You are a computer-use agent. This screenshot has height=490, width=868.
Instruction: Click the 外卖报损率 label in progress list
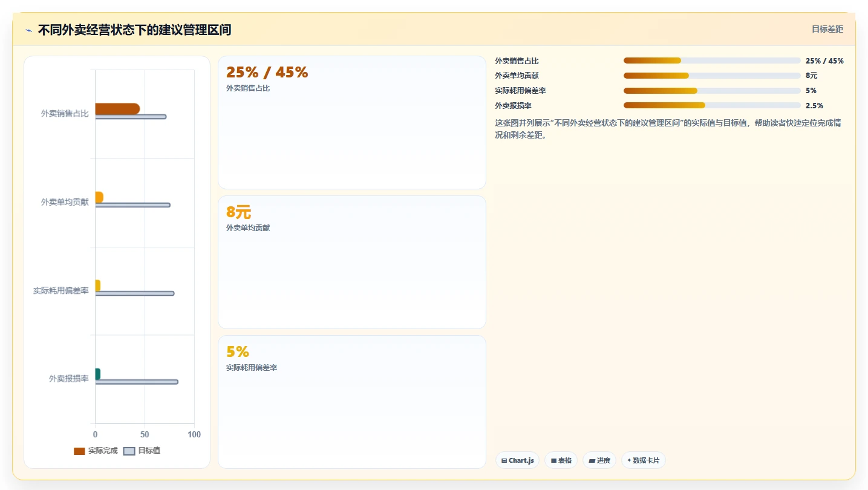click(514, 106)
